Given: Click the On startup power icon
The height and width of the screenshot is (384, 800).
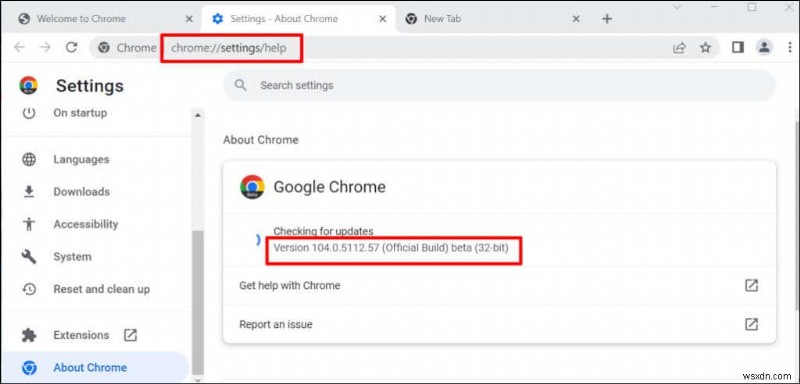Looking at the screenshot, I should pyautogui.click(x=29, y=113).
